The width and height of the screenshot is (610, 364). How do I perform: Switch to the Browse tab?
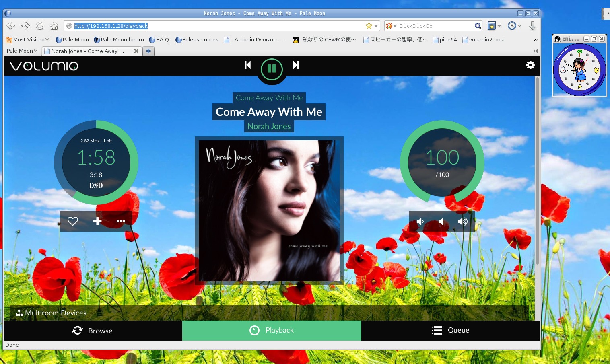(93, 331)
